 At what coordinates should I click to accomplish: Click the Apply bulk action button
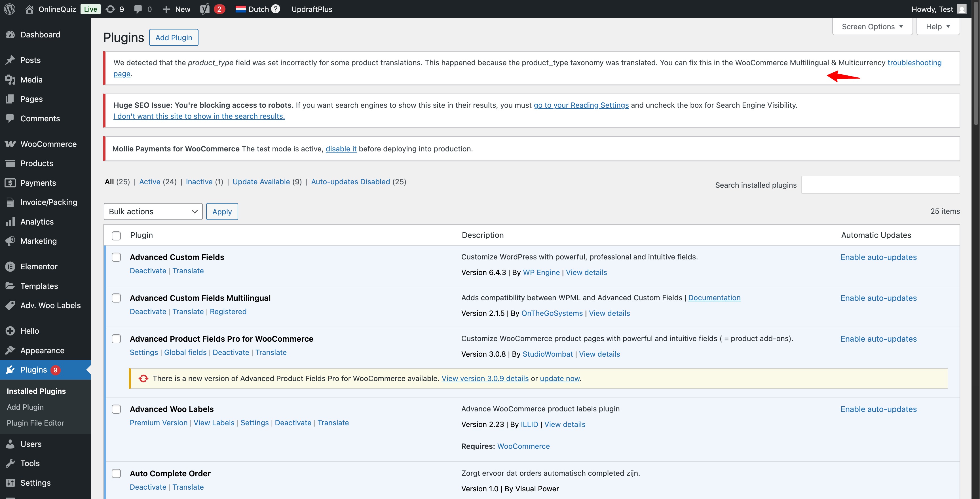(222, 212)
